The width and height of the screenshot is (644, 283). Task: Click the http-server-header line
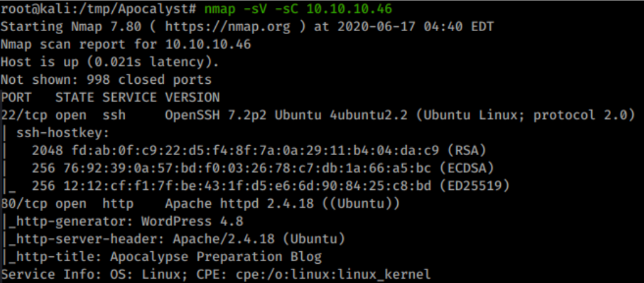click(173, 239)
